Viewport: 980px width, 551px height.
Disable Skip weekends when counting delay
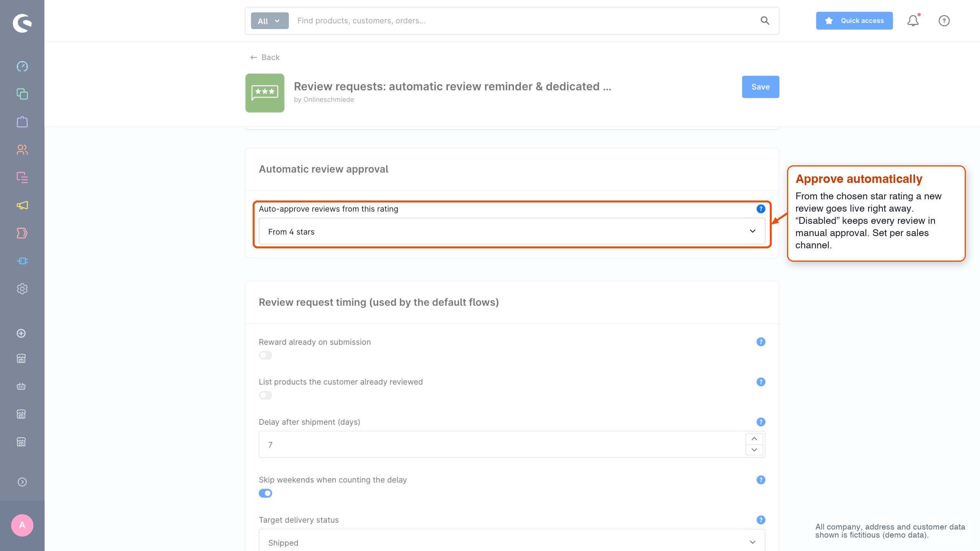(x=265, y=493)
